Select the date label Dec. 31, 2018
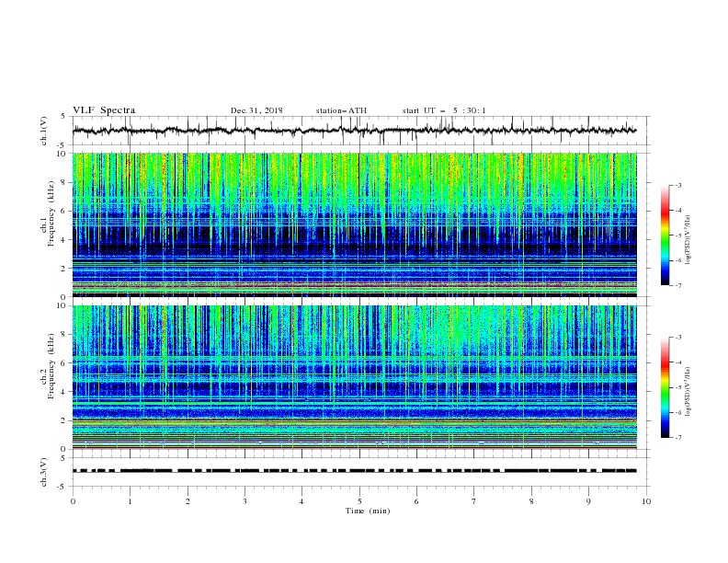Viewport: 728px width, 563px height. click(x=256, y=110)
